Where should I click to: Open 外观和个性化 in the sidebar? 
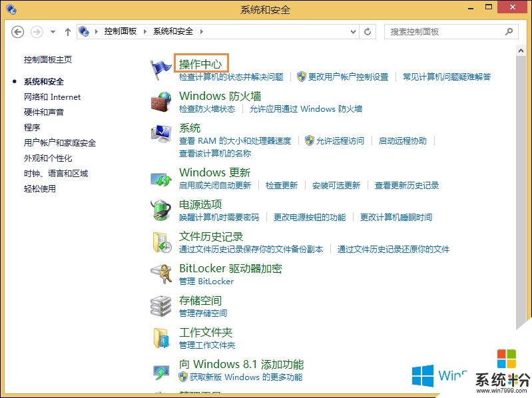[48, 158]
